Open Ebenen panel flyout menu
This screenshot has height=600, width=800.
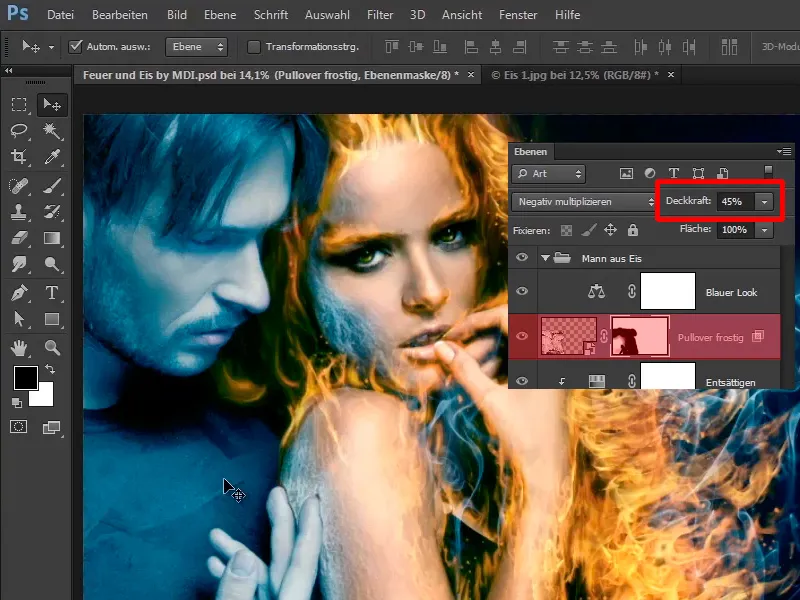784,152
